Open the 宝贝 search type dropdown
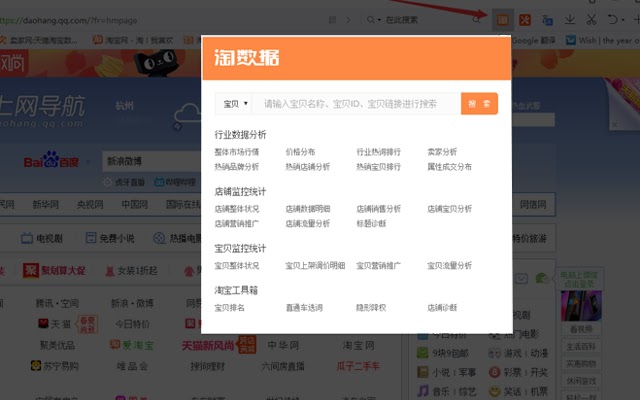Viewport: 640px width, 400px height. coord(233,104)
